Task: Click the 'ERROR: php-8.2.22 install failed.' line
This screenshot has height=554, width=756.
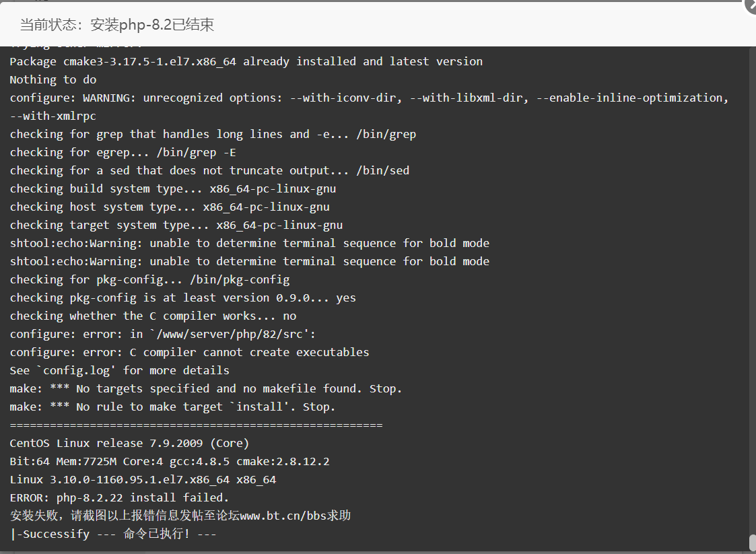Action: [x=119, y=497]
